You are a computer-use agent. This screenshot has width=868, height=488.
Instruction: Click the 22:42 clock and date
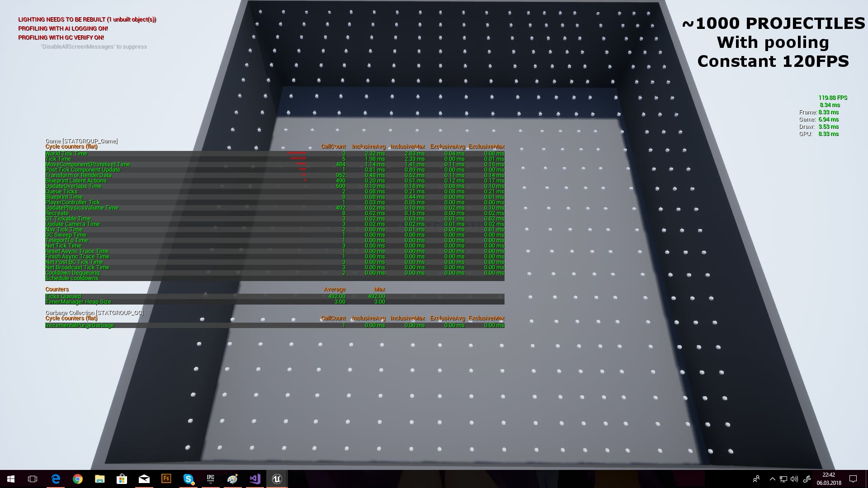[x=829, y=479]
